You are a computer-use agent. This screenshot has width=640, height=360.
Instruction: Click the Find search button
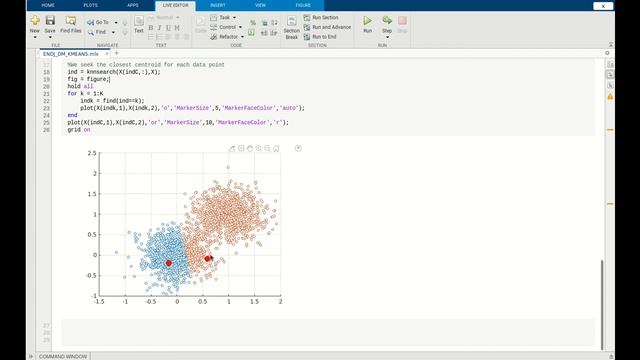97,32
